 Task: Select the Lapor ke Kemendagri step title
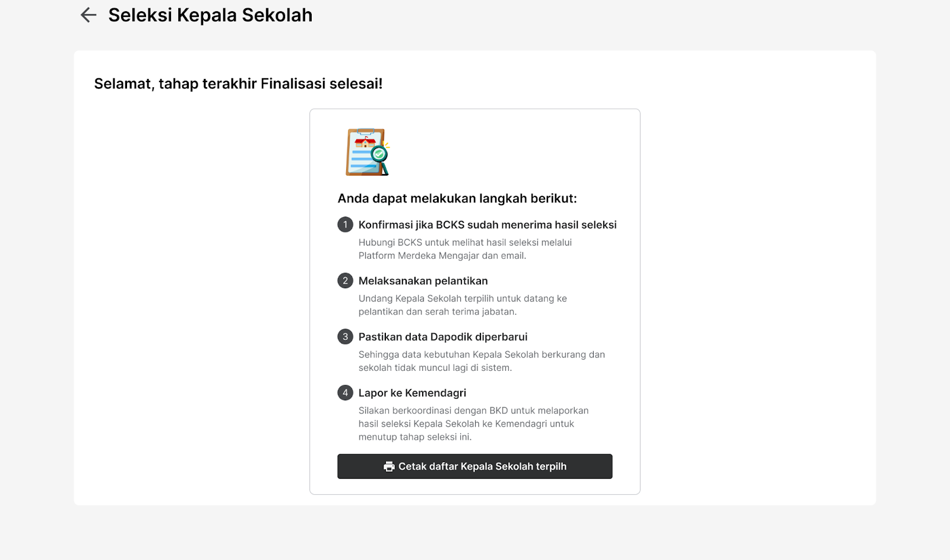point(412,393)
